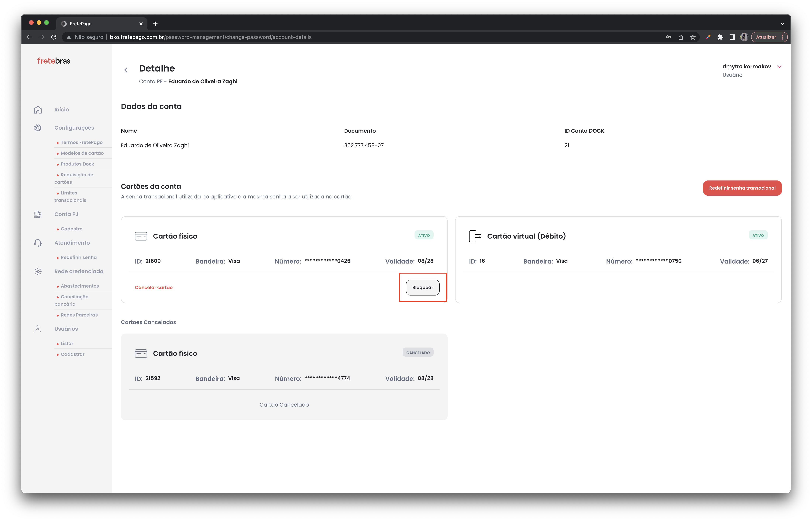Image resolution: width=812 pixels, height=521 pixels.
Task: Open Produtos Dock submenu item
Action: tap(77, 164)
